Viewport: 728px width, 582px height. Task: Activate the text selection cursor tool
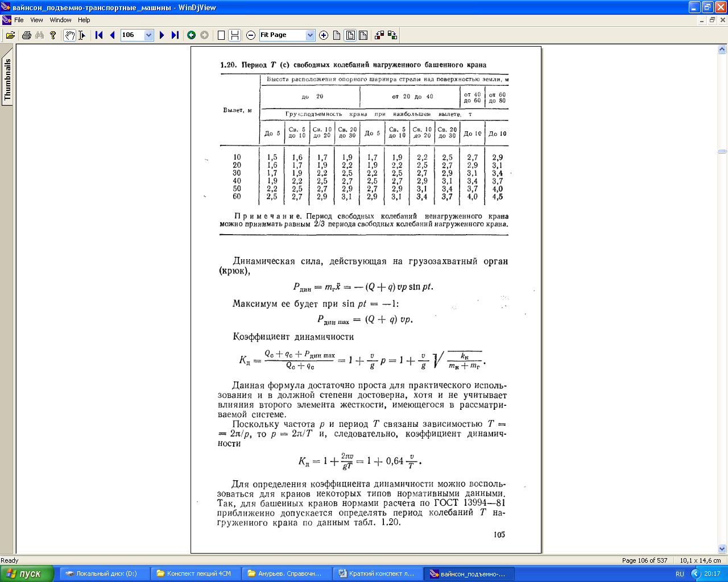(x=82, y=35)
